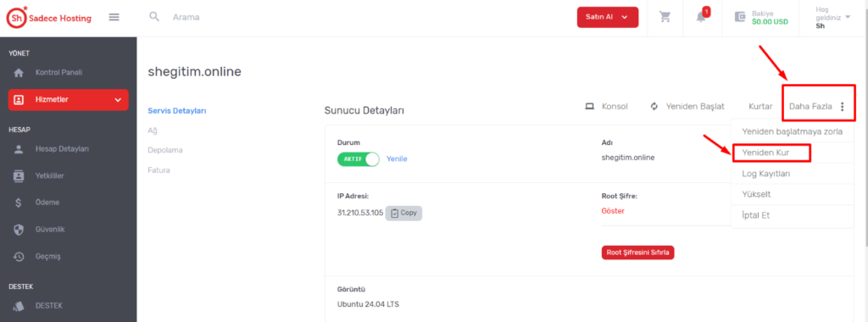This screenshot has height=322, width=868.
Task: Expand the Hoş geldiniz user menu
Action: 832,18
